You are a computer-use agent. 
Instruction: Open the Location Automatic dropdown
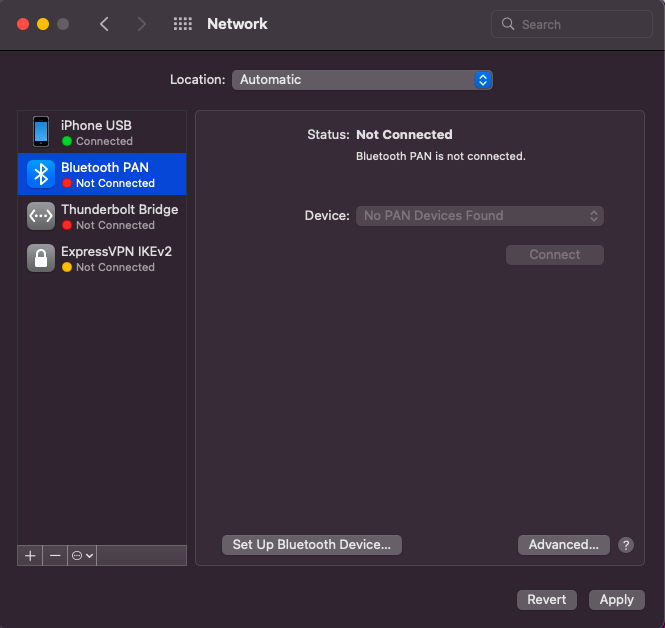[362, 80]
